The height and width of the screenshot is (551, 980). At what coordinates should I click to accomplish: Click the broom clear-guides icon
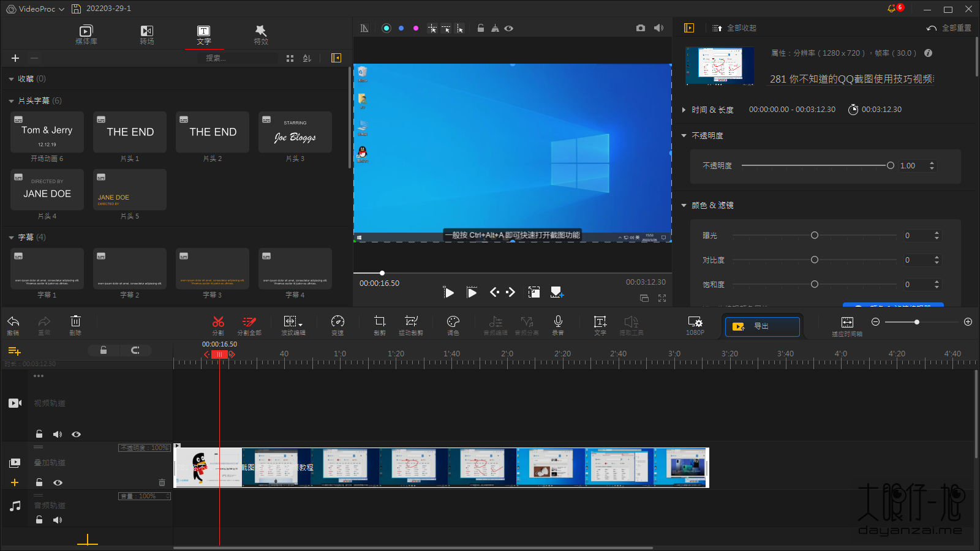pos(495,28)
